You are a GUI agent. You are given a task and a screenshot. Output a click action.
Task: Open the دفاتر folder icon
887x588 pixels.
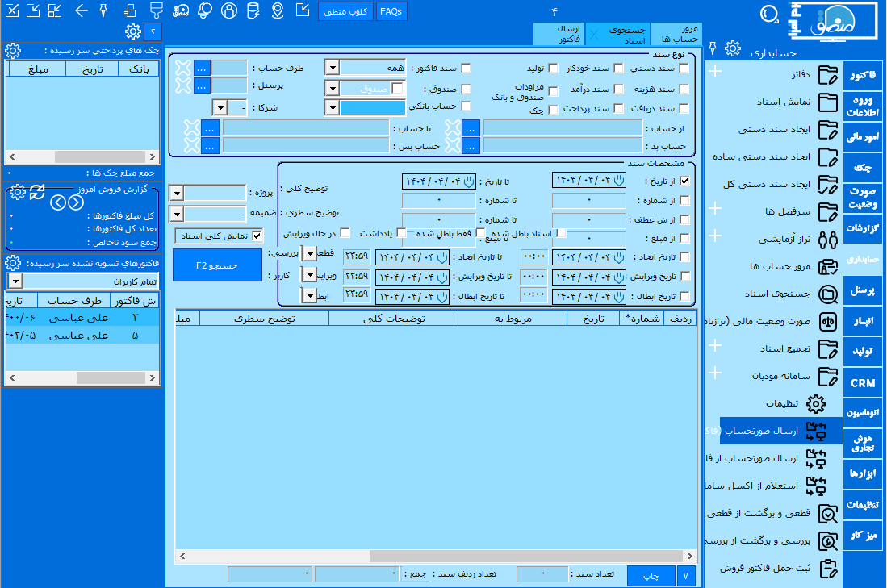827,75
